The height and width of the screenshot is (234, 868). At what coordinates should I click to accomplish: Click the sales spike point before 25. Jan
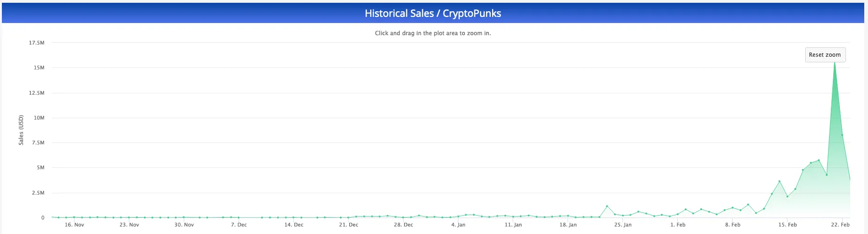(x=607, y=206)
